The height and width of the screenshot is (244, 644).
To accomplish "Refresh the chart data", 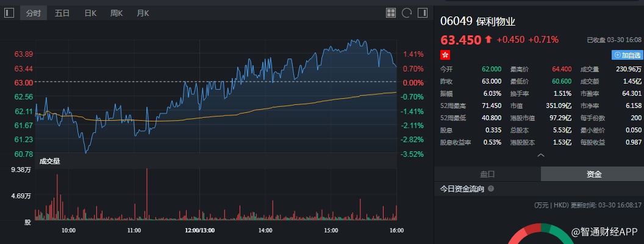I will pyautogui.click(x=406, y=13).
